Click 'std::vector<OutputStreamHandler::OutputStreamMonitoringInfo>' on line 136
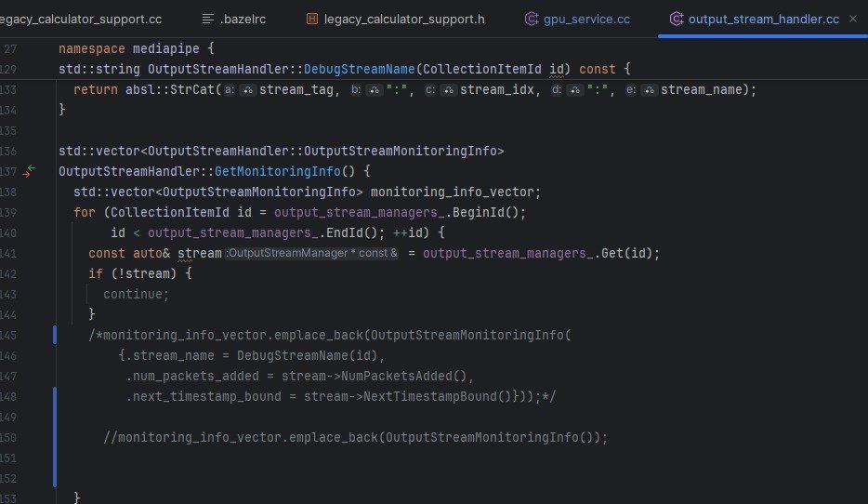Viewport: 868px width, 504px height. point(282,151)
